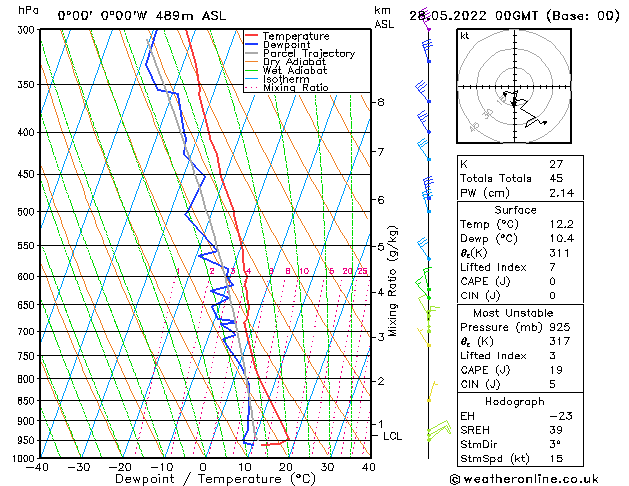The height and width of the screenshot is (486, 629).
Task: Click the date header '28.05.2022 00GMT (Base: 00)'
Action: (x=514, y=16)
